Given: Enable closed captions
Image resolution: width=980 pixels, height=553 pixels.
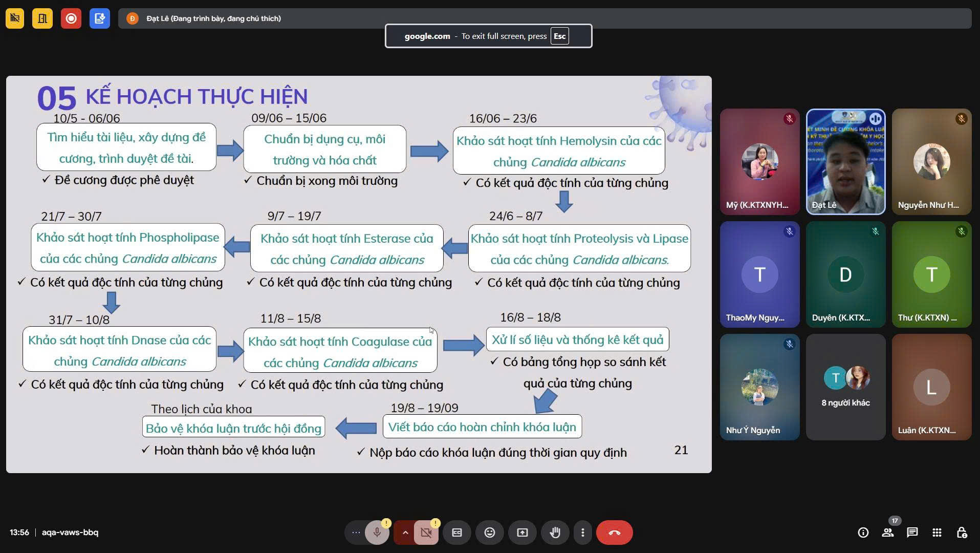Looking at the screenshot, I should tap(457, 533).
